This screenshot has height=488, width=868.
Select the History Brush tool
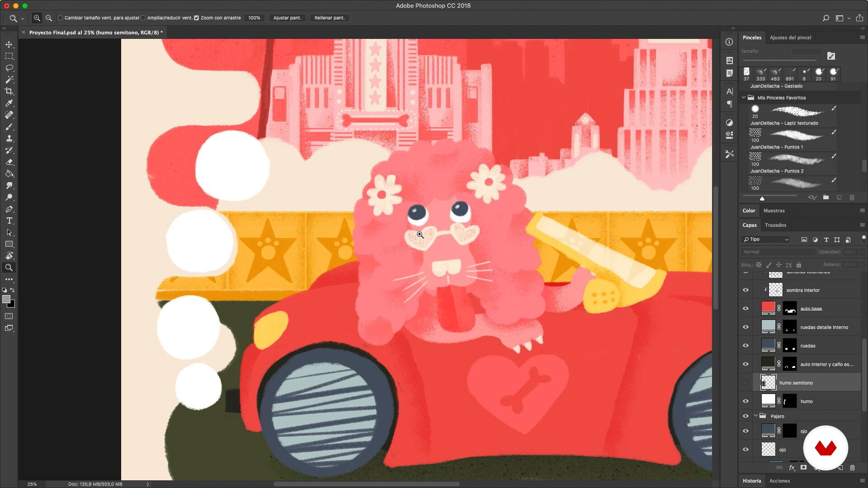pyautogui.click(x=9, y=150)
